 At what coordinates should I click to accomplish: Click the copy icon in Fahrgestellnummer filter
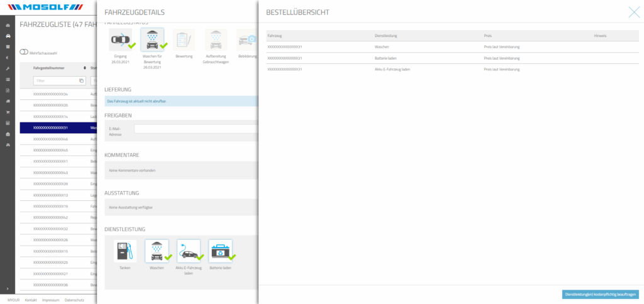point(81,80)
